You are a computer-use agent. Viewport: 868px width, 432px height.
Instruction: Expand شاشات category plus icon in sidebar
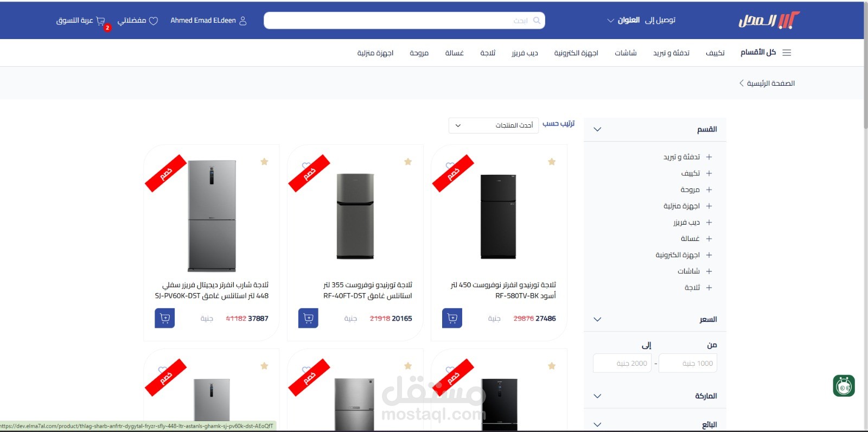(x=709, y=271)
